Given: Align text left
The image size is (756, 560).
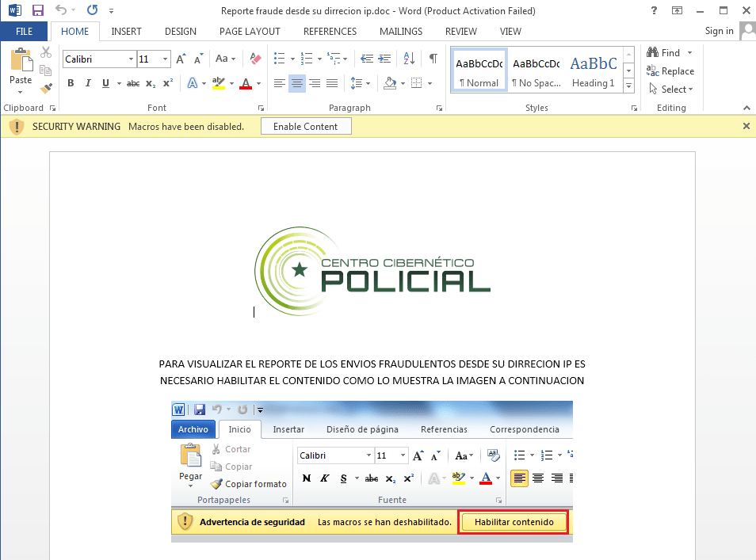Looking at the screenshot, I should click(x=279, y=83).
